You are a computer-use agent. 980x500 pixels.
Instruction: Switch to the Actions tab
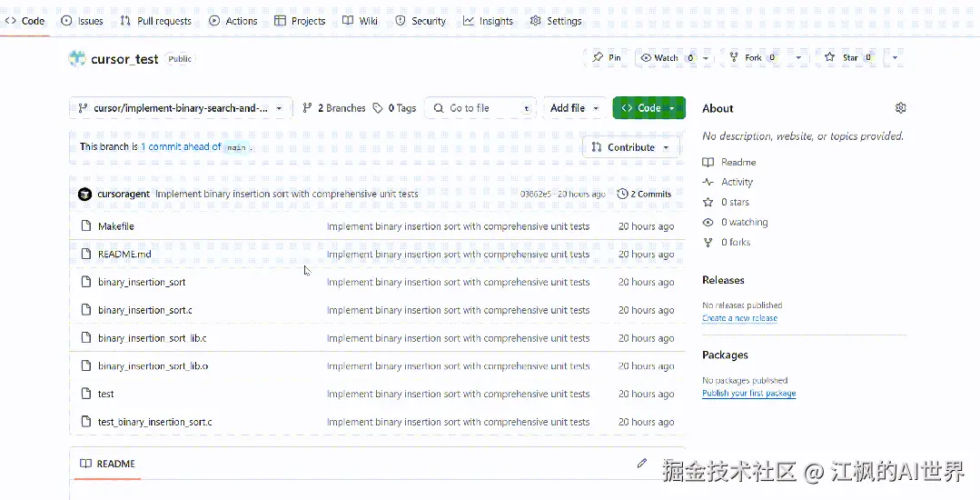(x=233, y=21)
